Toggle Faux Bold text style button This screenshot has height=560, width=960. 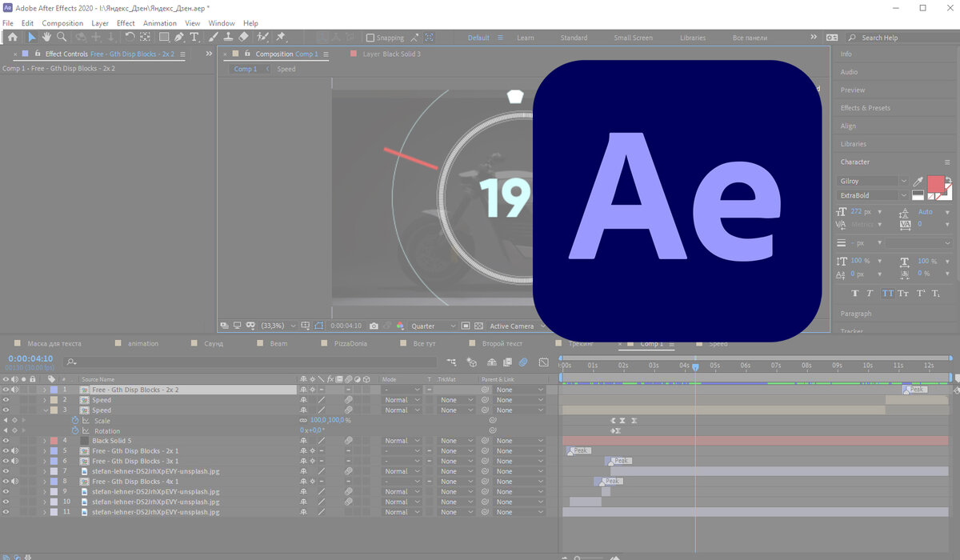pos(854,294)
